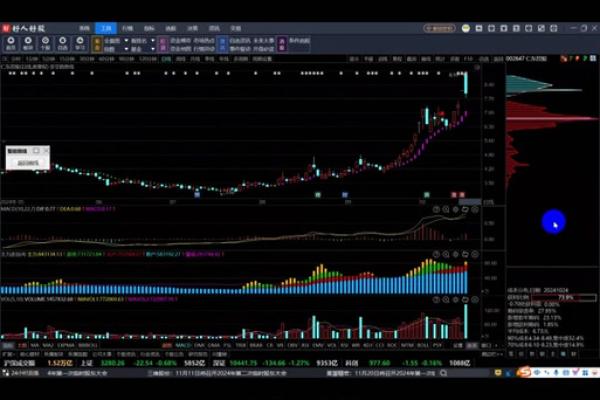Click the last round icon in the MACD panel header
Image resolution: width=600 pixels, height=400 pixels.
click(x=475, y=209)
